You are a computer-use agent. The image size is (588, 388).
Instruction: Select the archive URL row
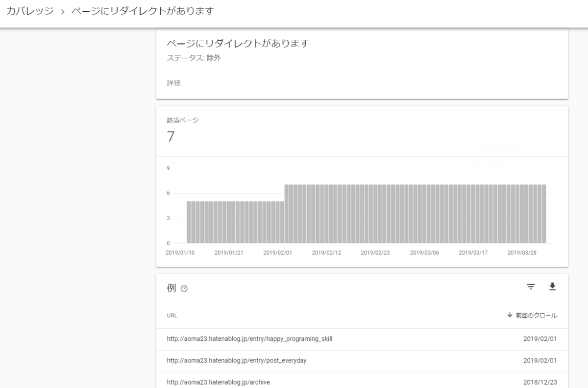pos(362,380)
